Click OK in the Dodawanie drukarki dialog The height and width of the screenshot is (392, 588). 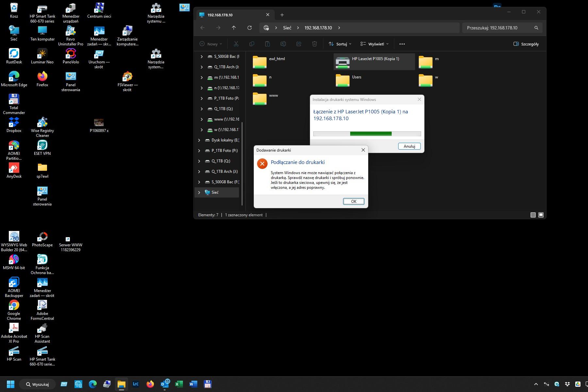click(353, 201)
